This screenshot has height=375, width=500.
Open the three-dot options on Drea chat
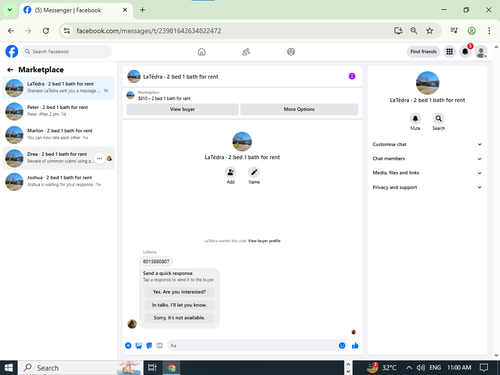click(x=99, y=158)
